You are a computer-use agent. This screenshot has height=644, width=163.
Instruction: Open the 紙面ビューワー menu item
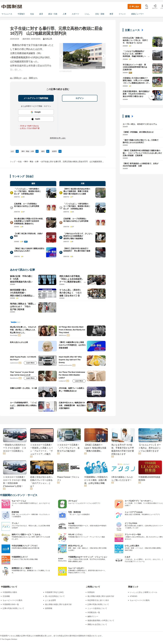138,14
